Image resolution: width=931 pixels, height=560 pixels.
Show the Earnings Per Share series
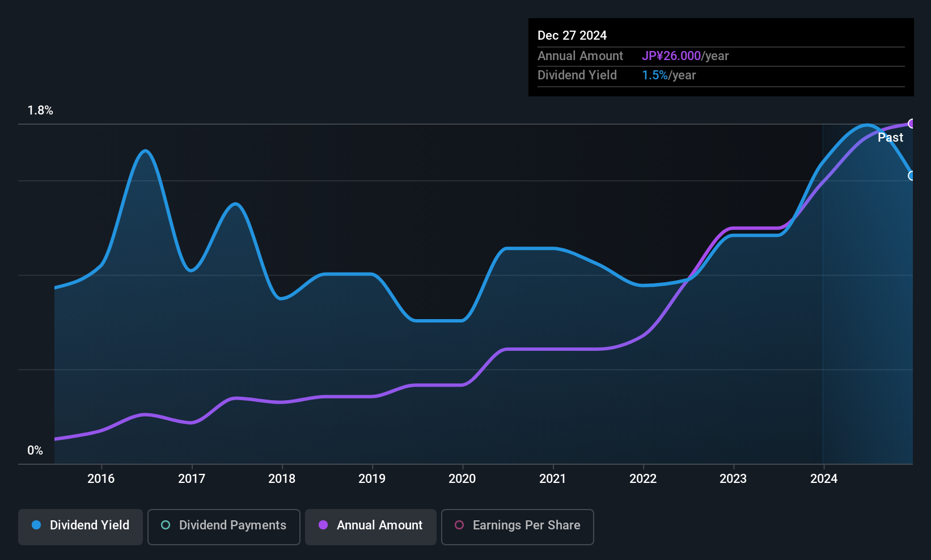point(517,525)
